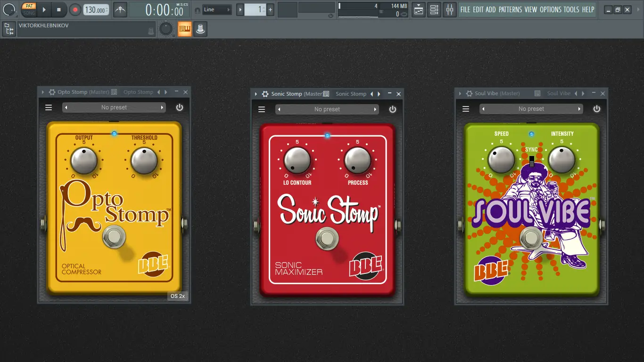Viewport: 644px width, 362px height.
Task: Open the browser tree icon
Action: pyautogui.click(x=8, y=29)
